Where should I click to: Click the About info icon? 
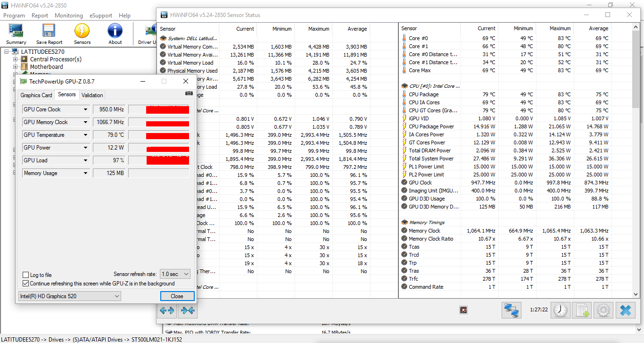click(x=115, y=33)
